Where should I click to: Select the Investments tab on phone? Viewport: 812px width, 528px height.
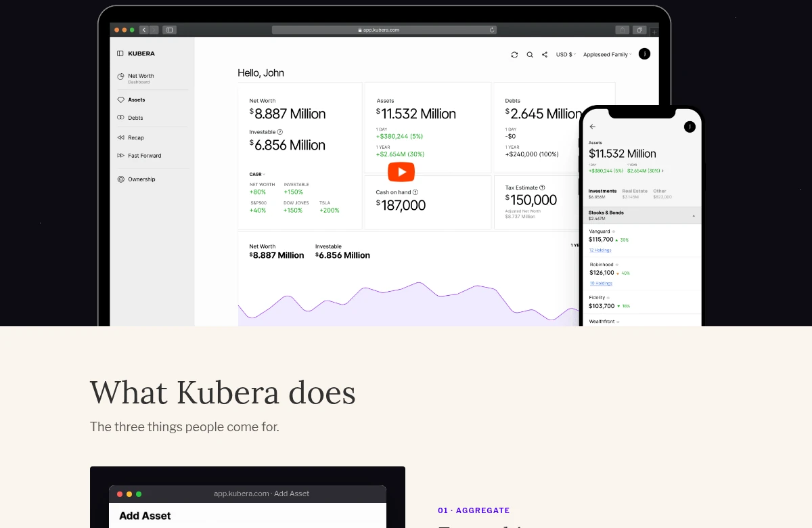click(602, 194)
